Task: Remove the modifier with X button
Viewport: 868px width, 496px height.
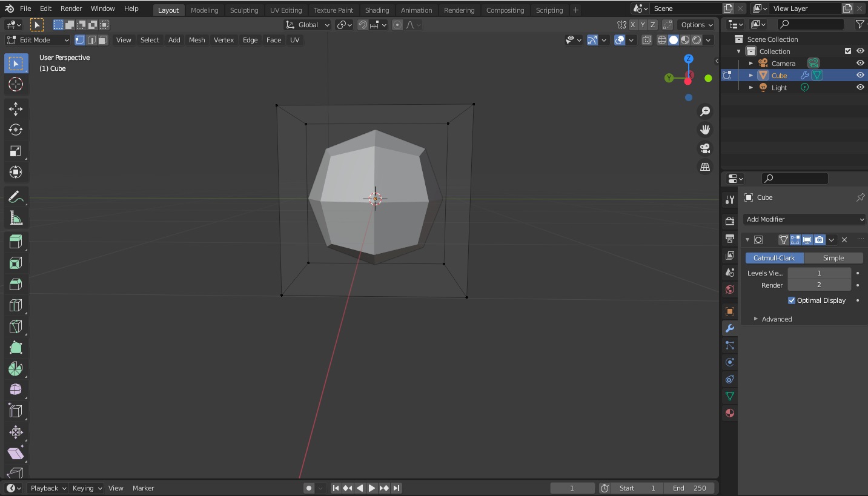Action: click(844, 240)
